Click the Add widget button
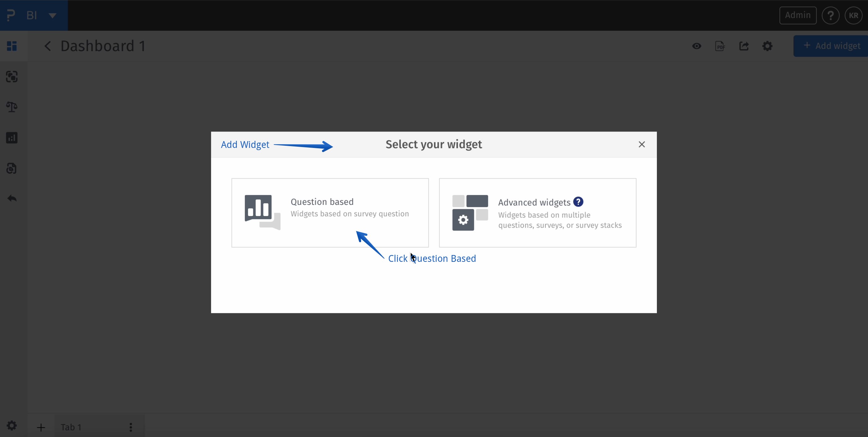This screenshot has width=868, height=437. (831, 46)
